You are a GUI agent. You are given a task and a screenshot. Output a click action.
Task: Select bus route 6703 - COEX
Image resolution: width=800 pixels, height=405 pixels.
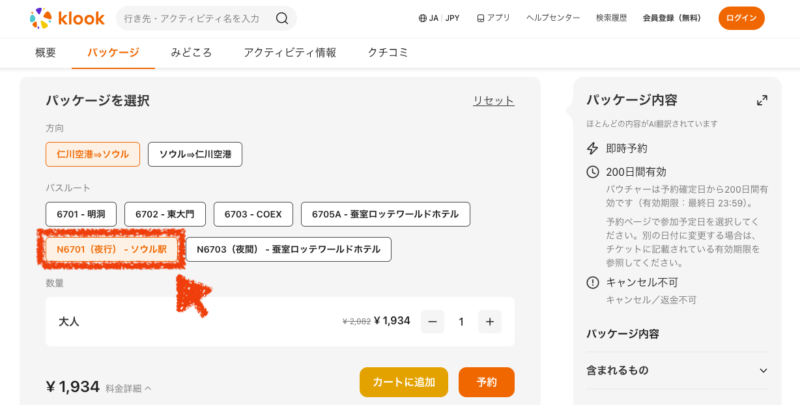[x=253, y=214]
